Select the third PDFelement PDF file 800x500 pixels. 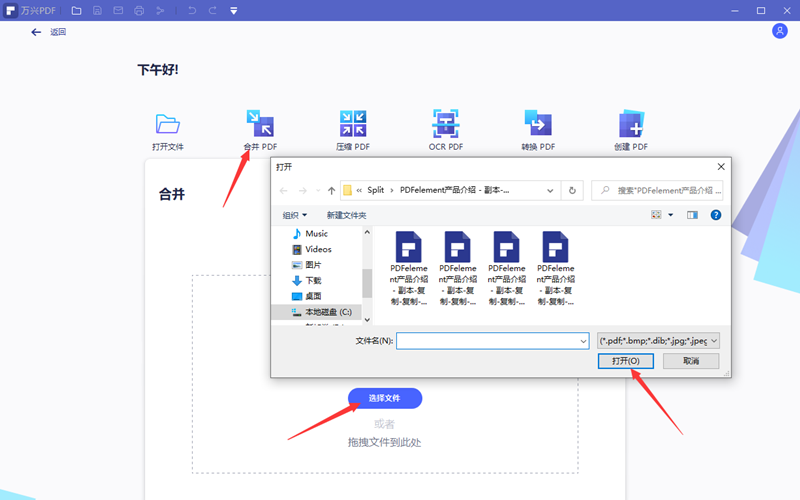tap(507, 268)
